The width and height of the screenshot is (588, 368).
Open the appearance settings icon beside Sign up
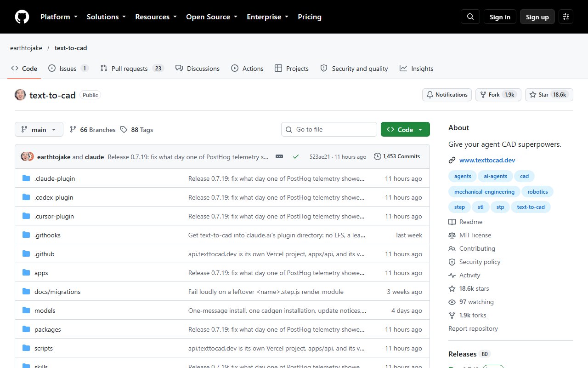click(x=566, y=17)
